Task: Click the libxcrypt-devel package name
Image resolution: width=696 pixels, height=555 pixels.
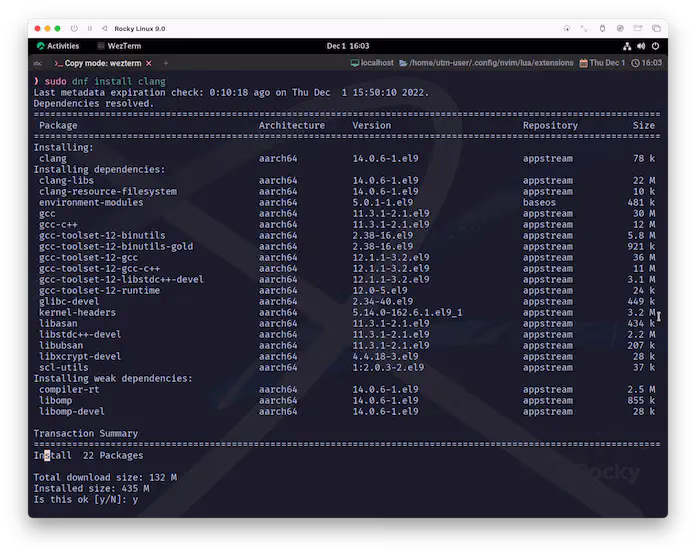Action: [x=80, y=357]
